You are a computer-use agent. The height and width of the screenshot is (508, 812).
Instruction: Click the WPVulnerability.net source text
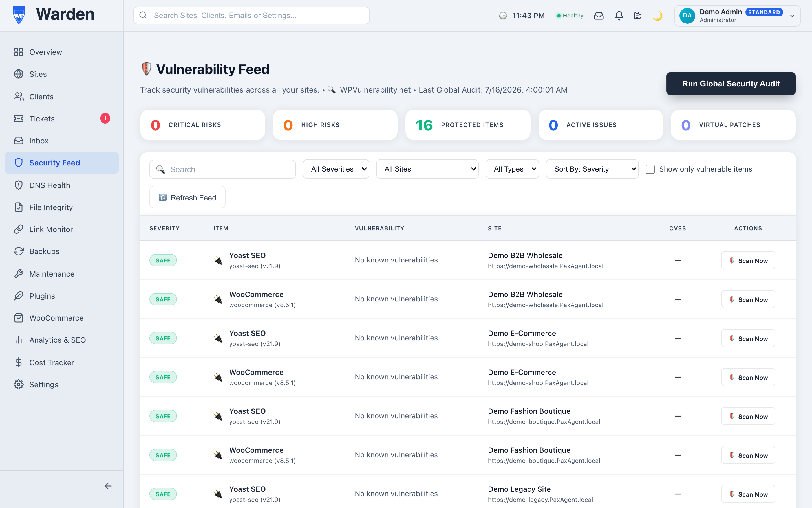375,90
